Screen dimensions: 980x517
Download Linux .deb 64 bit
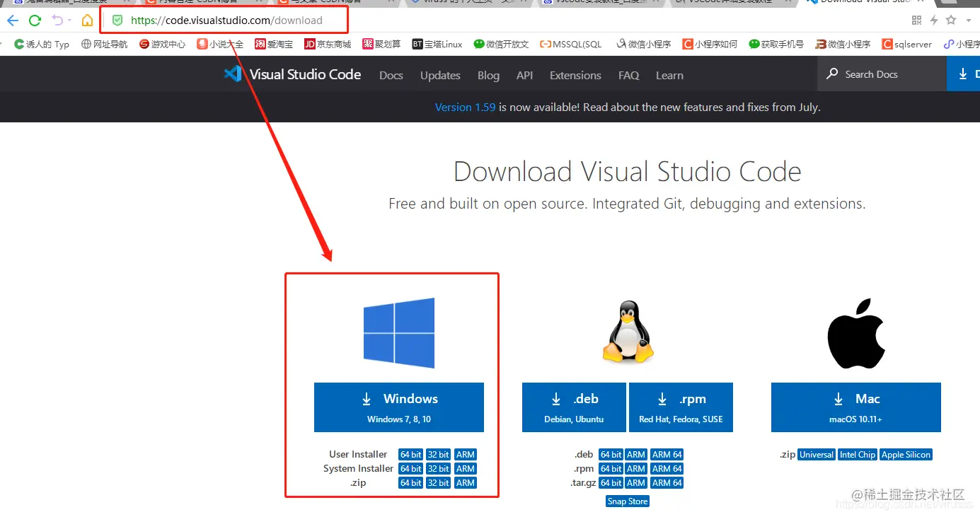pyautogui.click(x=611, y=455)
